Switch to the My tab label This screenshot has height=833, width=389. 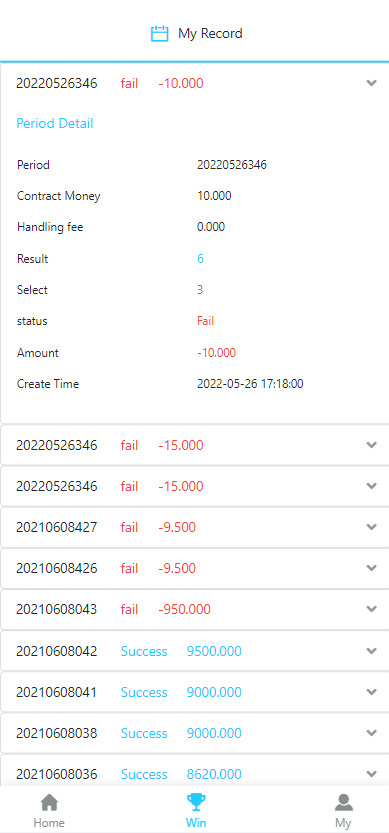point(343,823)
